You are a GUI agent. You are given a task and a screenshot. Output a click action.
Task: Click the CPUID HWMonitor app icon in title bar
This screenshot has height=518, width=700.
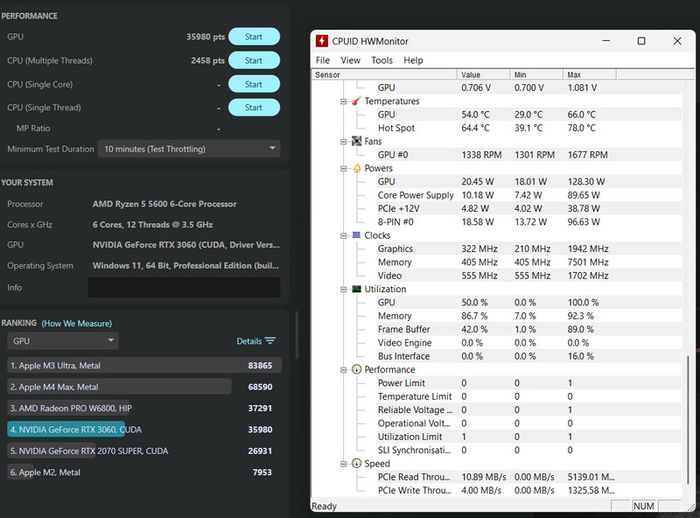point(321,41)
